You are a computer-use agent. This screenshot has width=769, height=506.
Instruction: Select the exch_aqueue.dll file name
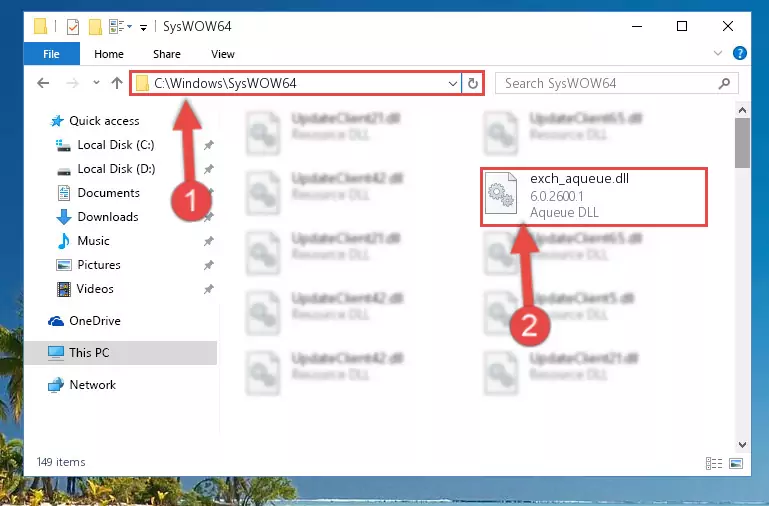tap(579, 178)
